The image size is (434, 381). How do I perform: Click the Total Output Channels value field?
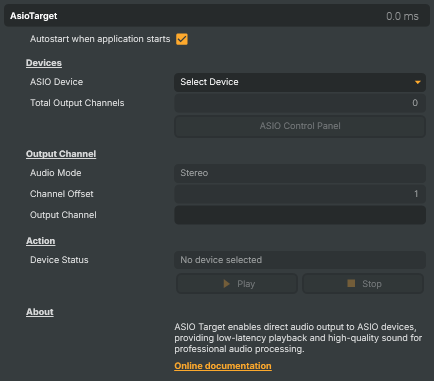(300, 103)
